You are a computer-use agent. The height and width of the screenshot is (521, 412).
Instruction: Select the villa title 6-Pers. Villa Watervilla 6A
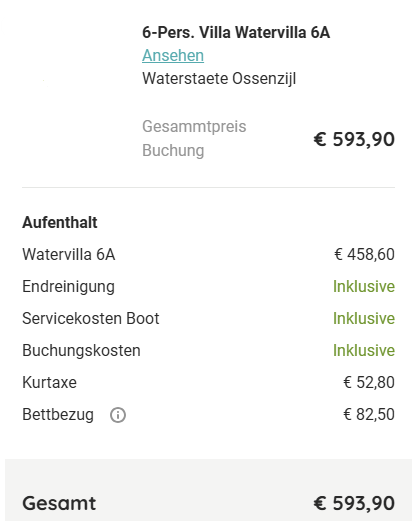click(236, 32)
